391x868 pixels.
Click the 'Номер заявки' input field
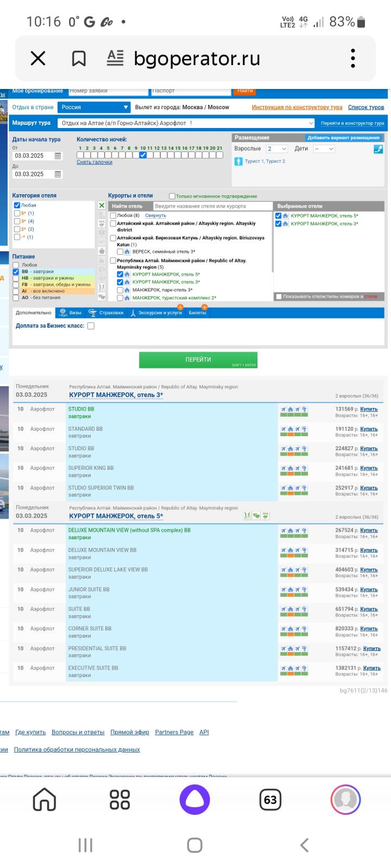point(108,91)
